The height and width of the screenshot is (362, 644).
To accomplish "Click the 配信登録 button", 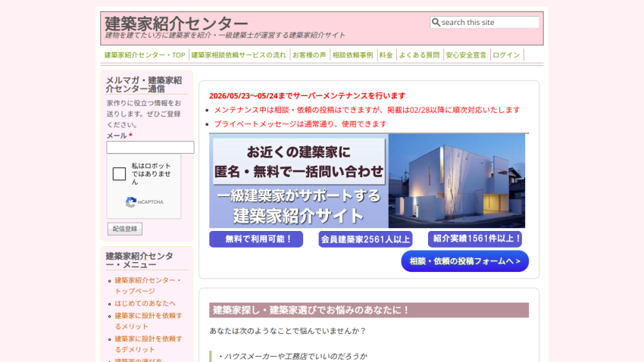I will point(125,229).
